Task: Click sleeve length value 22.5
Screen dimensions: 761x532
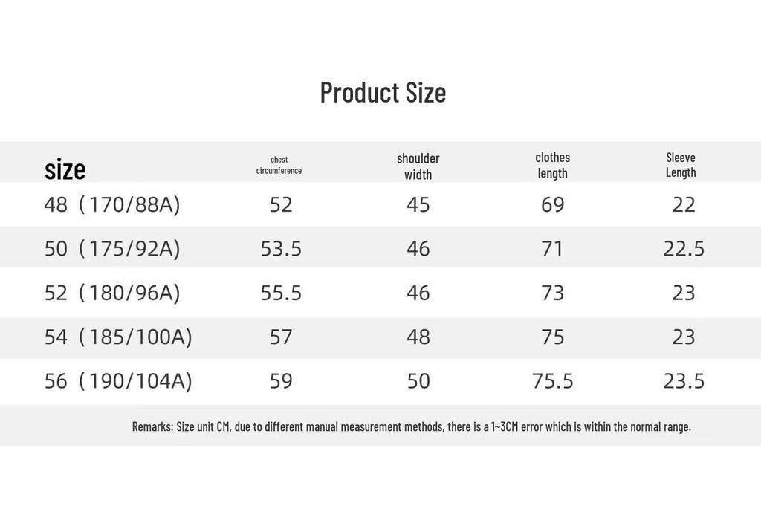Action: (x=684, y=249)
